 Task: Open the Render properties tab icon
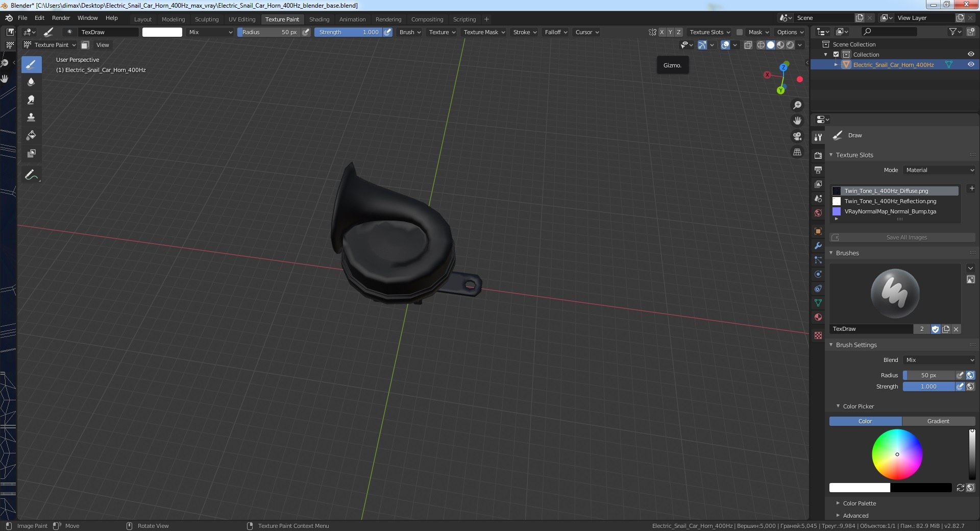818,155
